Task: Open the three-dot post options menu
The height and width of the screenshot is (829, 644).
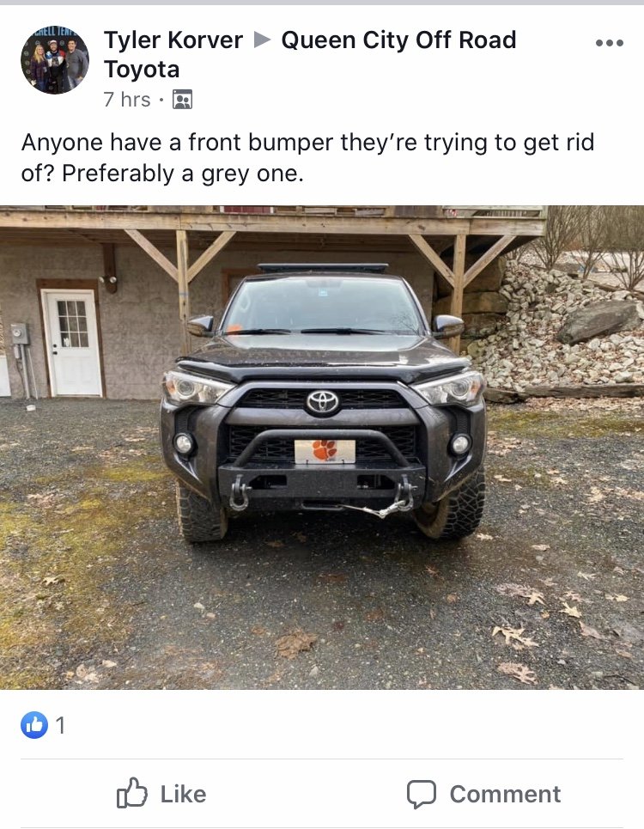Action: click(609, 43)
